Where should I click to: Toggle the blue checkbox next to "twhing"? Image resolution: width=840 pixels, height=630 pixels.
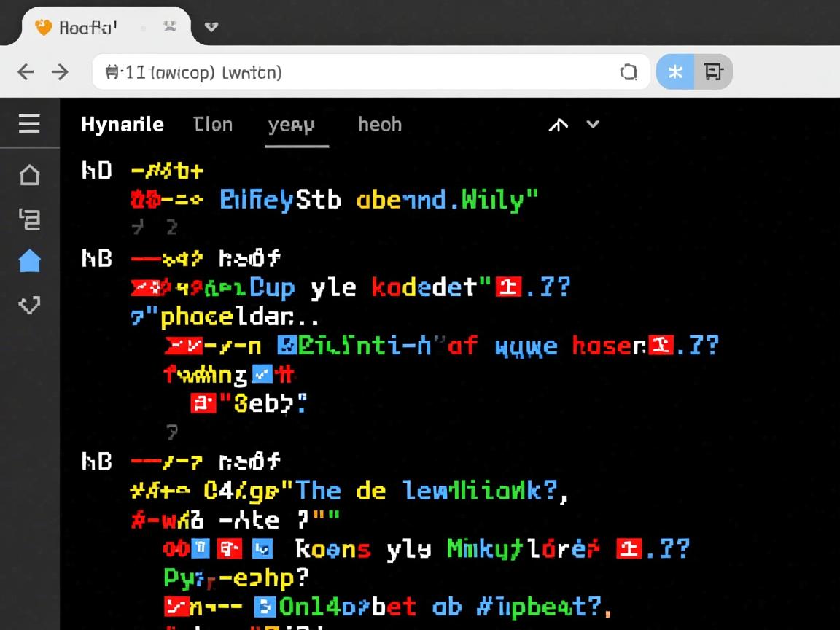click(x=261, y=375)
